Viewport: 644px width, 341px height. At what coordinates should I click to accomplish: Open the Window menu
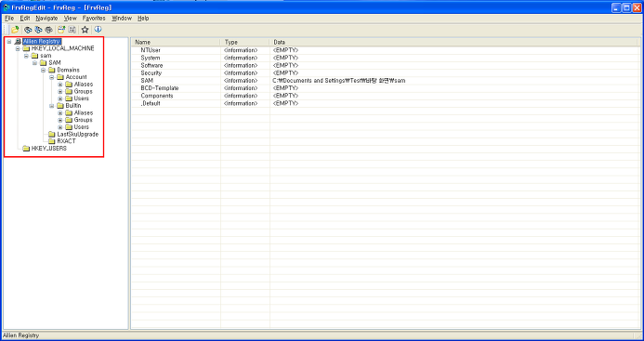pyautogui.click(x=122, y=18)
